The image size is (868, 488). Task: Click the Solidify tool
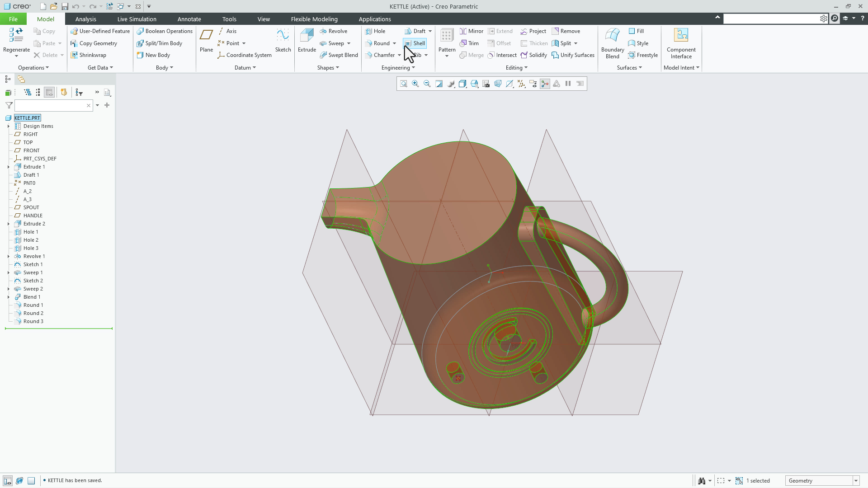coord(533,55)
